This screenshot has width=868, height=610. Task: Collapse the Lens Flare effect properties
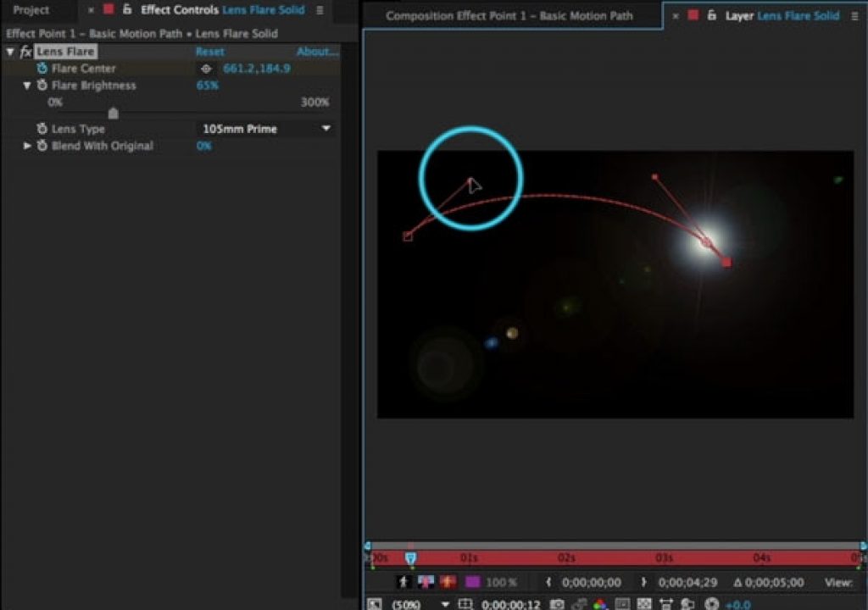10,52
